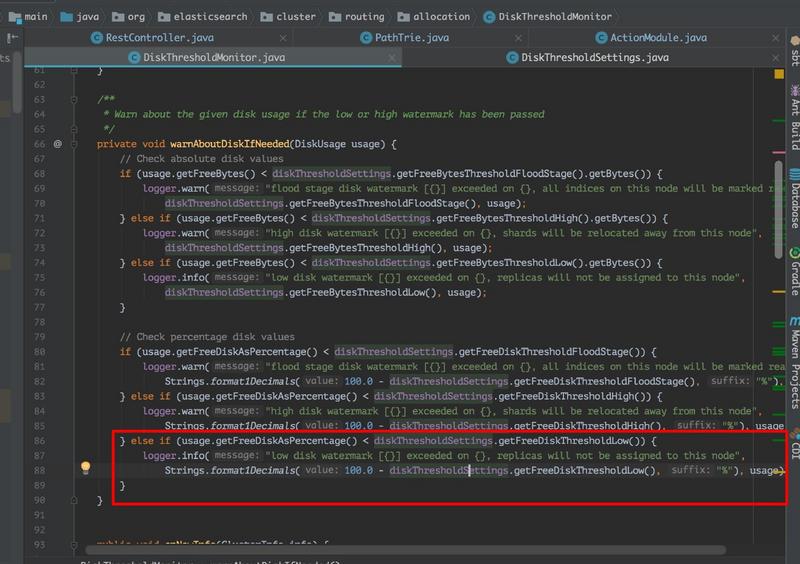Click the horizontal editor scrollbar

(406, 550)
